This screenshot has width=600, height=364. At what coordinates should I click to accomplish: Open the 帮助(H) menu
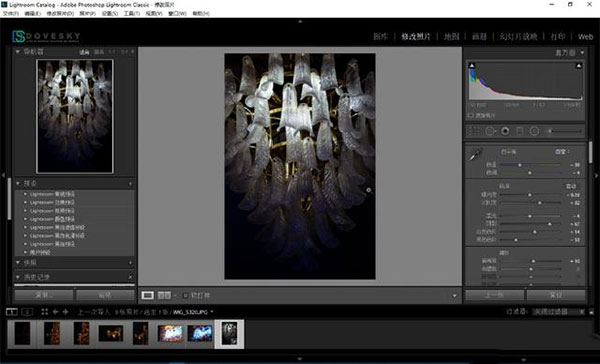pyautogui.click(x=201, y=13)
